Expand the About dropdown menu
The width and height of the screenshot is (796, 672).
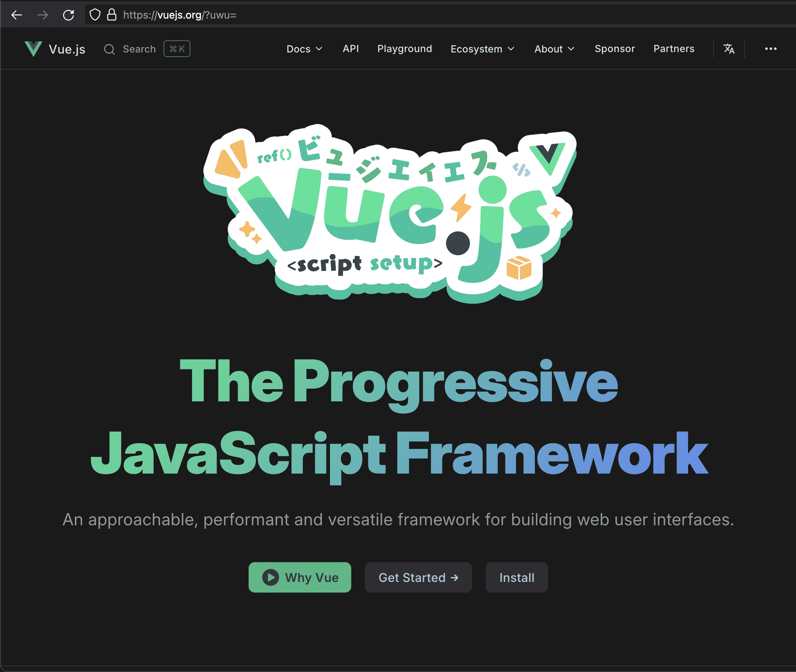[x=554, y=49]
